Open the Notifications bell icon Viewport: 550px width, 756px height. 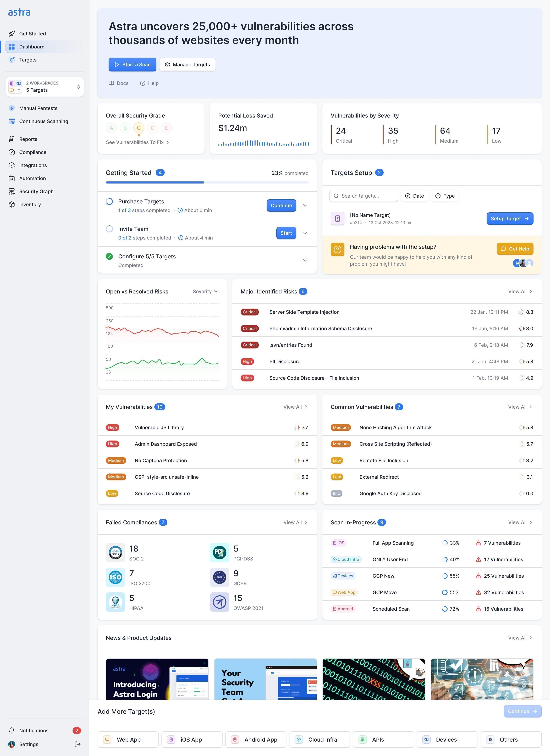[12, 730]
